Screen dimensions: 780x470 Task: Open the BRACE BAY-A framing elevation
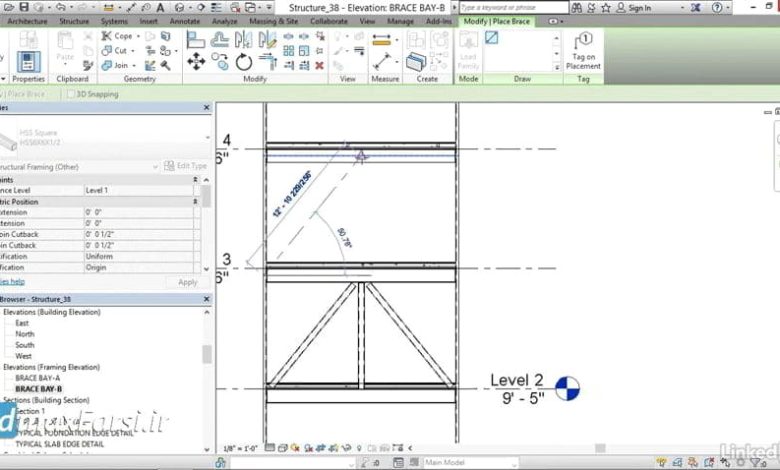point(37,378)
